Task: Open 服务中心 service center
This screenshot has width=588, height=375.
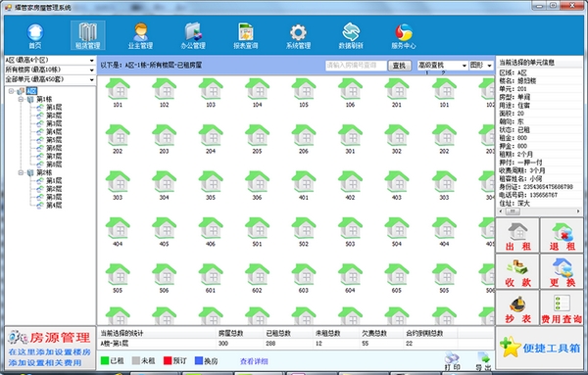Action: pyautogui.click(x=404, y=36)
